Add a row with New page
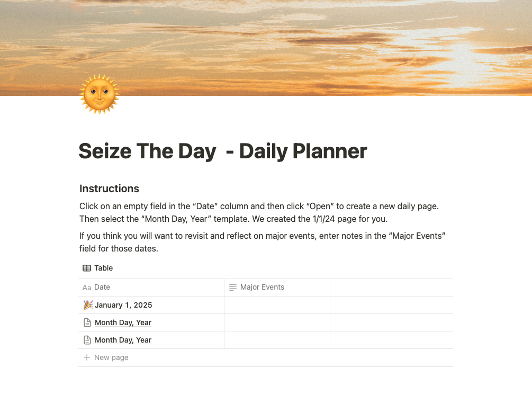This screenshot has width=532, height=395. [x=111, y=357]
